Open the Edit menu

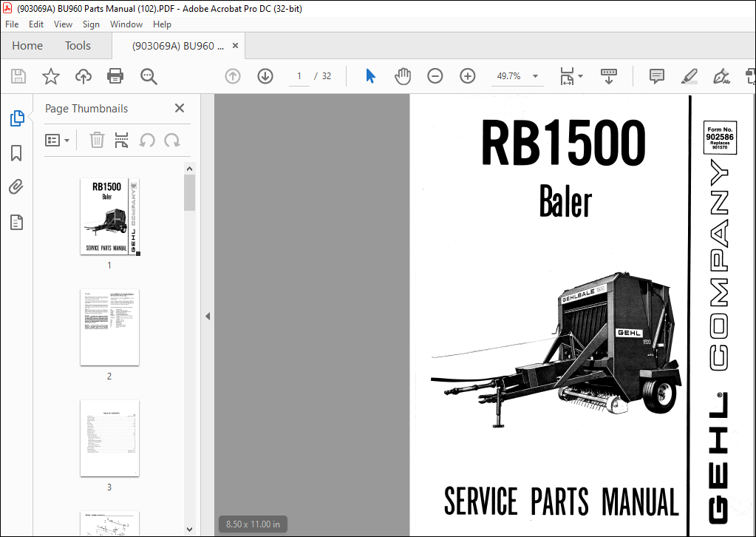click(x=36, y=24)
